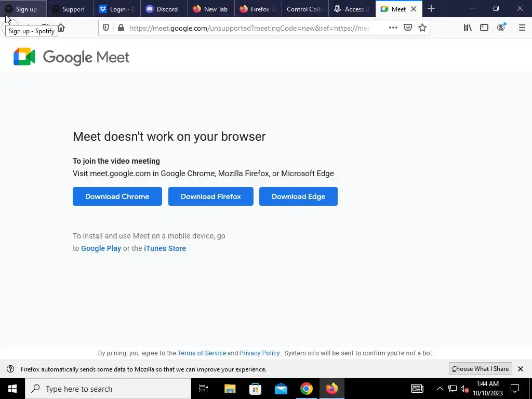Bookmark this page with the star icon

tap(422, 28)
